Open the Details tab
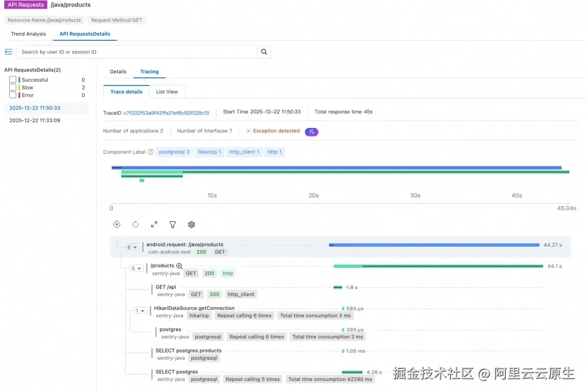This screenshot has width=586, height=392. (118, 72)
